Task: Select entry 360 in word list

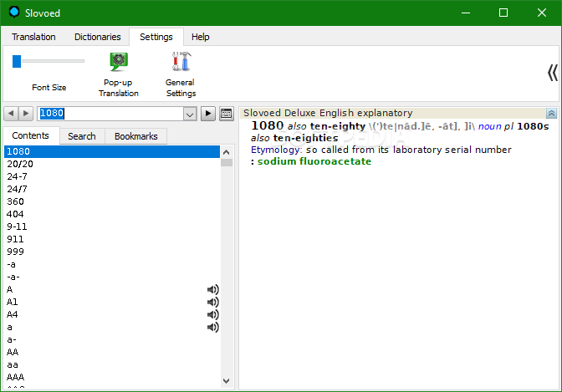Action: click(x=112, y=201)
